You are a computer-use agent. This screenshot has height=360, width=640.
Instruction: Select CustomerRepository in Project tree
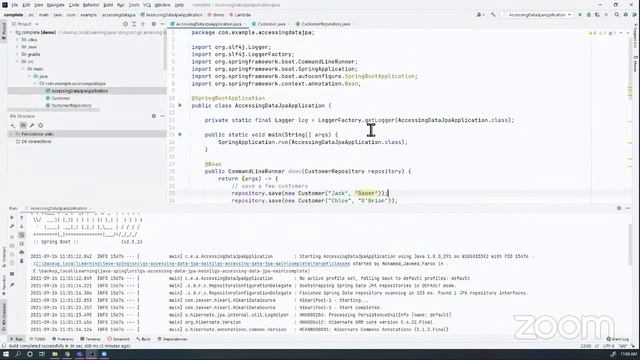click(x=69, y=105)
